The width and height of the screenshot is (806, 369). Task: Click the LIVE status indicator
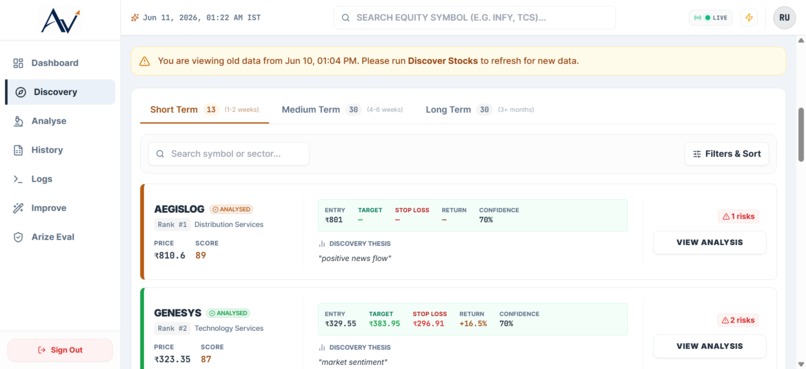711,17
